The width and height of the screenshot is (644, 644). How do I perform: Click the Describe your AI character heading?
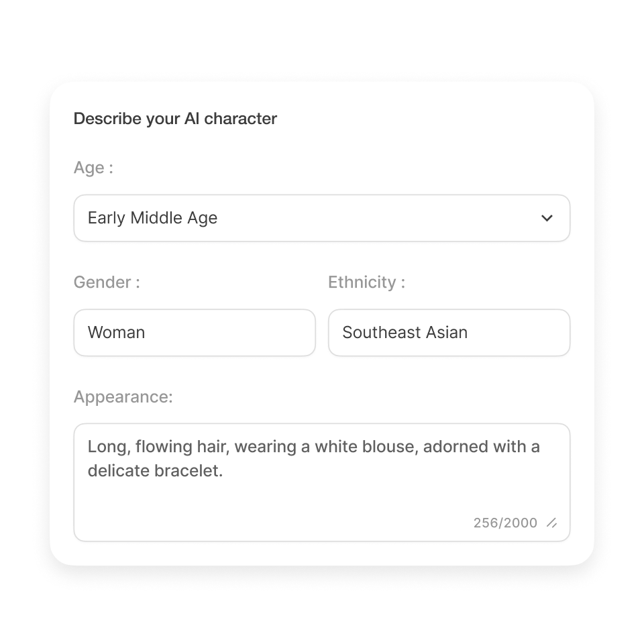175,119
